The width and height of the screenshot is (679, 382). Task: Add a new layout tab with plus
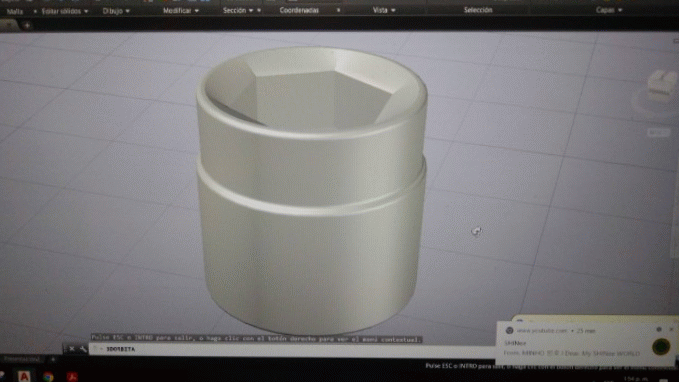click(53, 359)
